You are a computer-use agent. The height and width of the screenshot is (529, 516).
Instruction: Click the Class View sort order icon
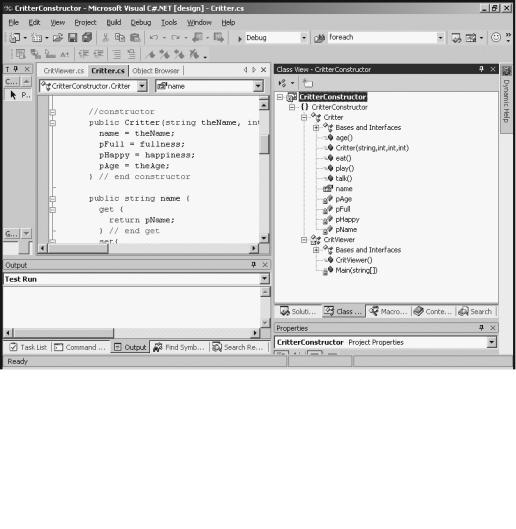pos(283,83)
